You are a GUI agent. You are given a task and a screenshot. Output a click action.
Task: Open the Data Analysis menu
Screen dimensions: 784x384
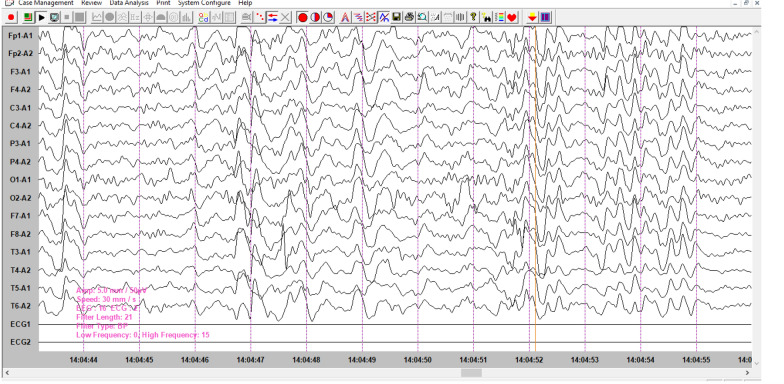pyautogui.click(x=129, y=3)
